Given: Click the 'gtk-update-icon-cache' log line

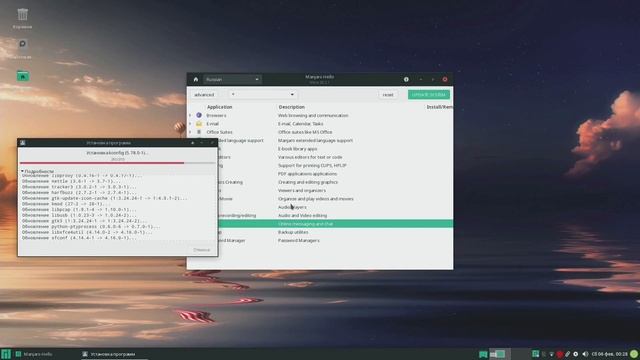Looking at the screenshot, I should (x=104, y=198).
